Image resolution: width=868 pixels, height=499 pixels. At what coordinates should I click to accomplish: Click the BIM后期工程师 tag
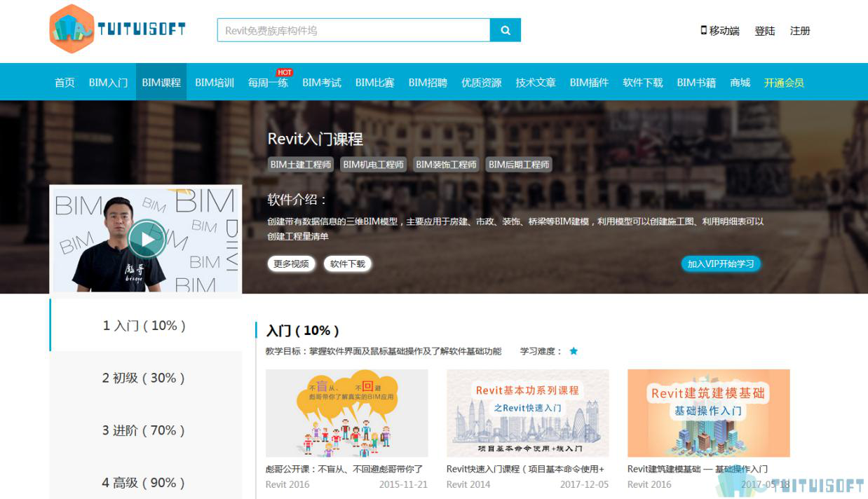point(519,165)
